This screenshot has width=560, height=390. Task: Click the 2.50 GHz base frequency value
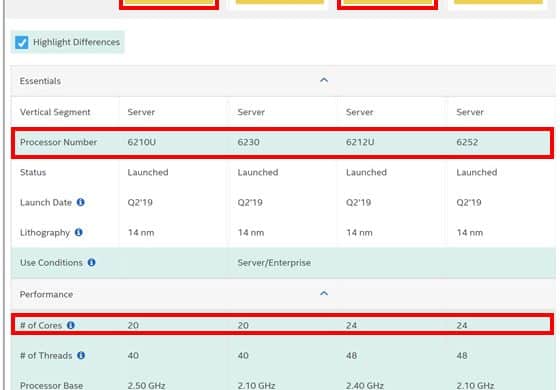146,385
